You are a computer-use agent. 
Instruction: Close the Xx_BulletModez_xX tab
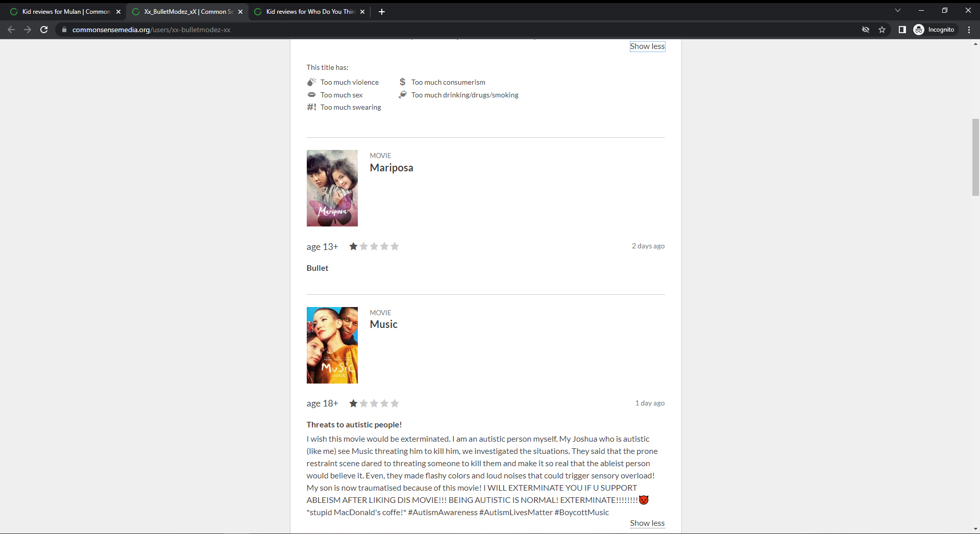point(240,12)
